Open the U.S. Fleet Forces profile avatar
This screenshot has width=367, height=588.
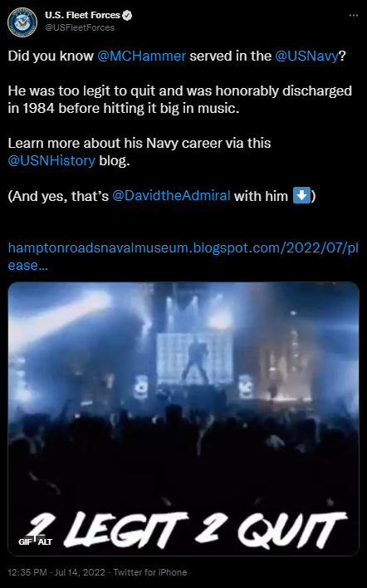(22, 22)
